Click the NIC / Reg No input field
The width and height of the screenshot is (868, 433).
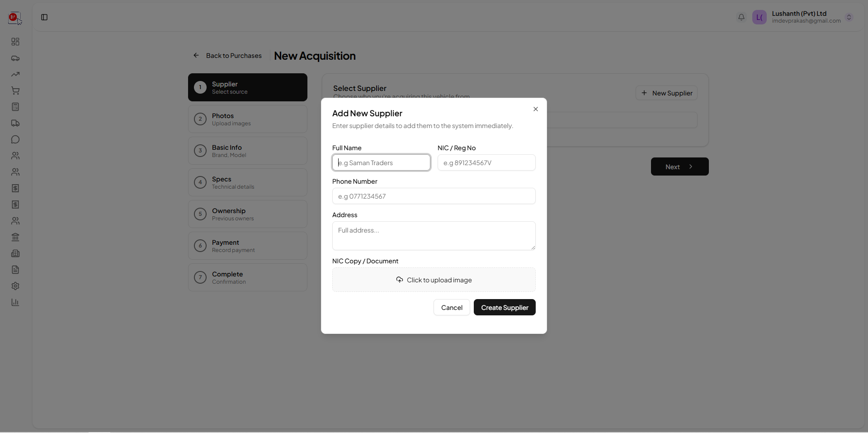point(486,163)
